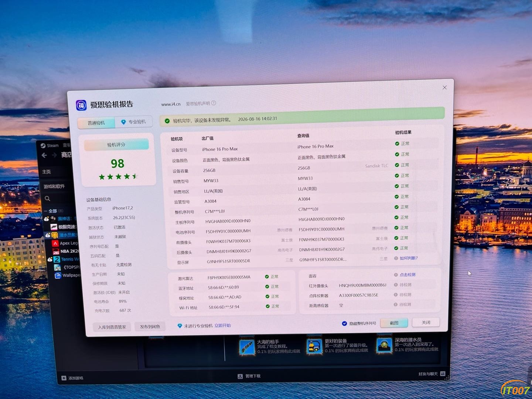Collapse the 全部 games list in Steam
The image size is (532, 399).
46,211
